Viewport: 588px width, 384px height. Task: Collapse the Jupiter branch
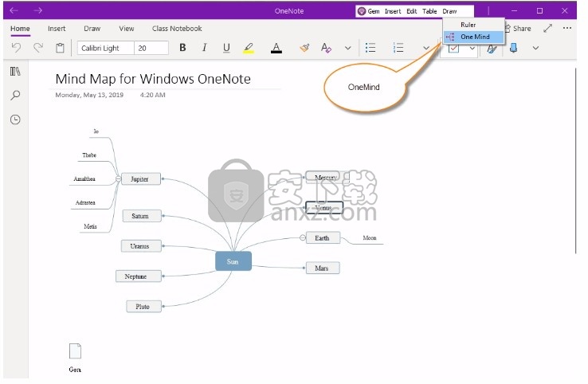coord(118,179)
